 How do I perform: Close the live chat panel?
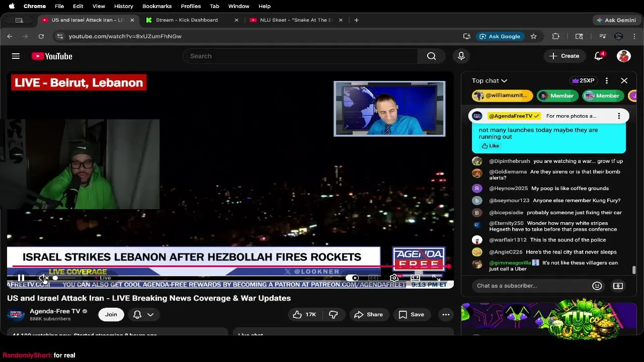624,80
